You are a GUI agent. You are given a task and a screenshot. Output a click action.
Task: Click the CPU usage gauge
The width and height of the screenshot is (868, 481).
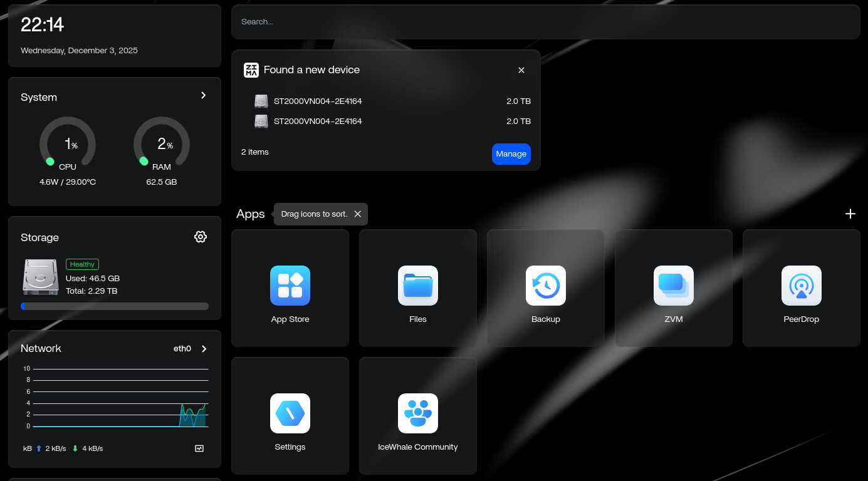click(x=68, y=144)
